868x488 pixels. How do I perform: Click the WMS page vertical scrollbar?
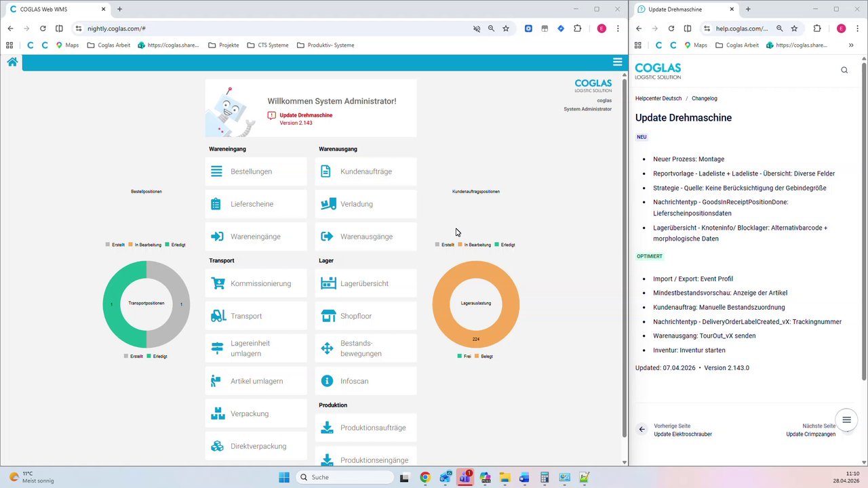tap(625, 258)
